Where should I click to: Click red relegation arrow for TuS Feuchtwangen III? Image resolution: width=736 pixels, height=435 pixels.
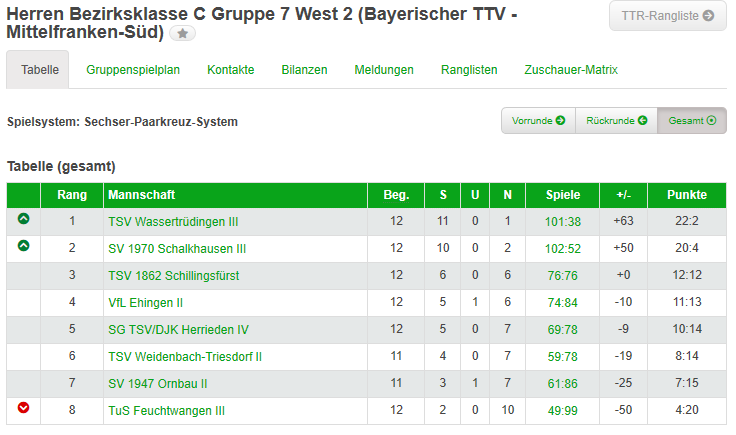23,408
